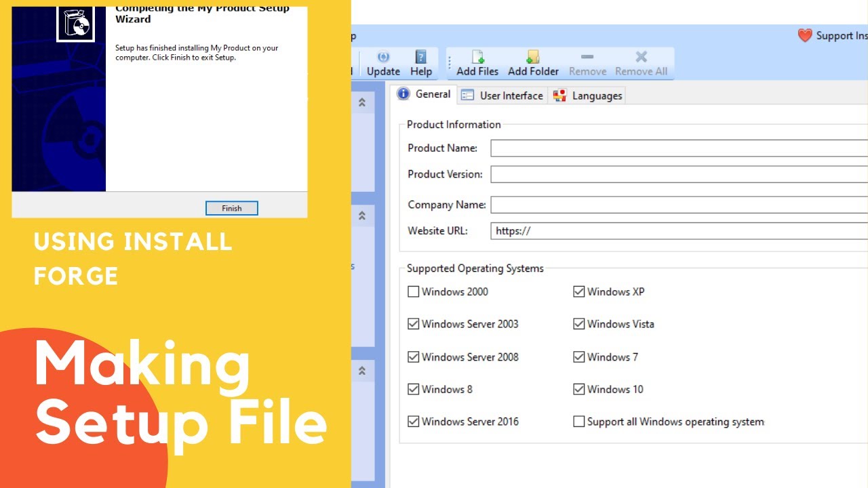Viewport: 868px width, 488px height.
Task: Uncheck the Windows Vista checkbox
Action: 579,325
